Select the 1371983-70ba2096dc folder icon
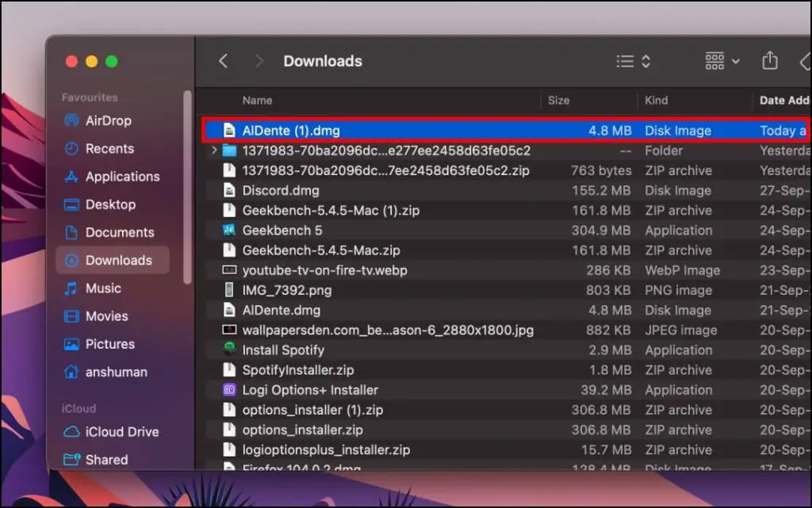Viewport: 812px width, 508px height. (229, 151)
